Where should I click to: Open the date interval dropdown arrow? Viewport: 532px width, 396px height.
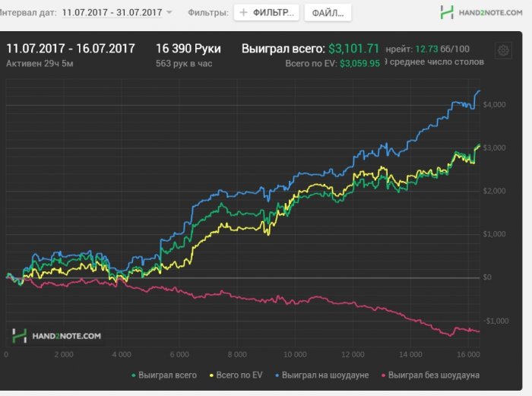pyautogui.click(x=169, y=13)
